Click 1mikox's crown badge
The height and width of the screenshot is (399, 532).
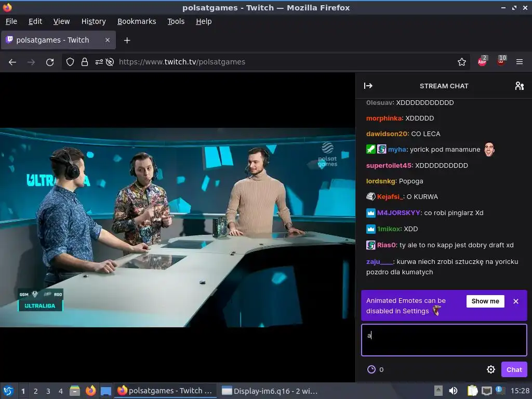[x=370, y=229]
